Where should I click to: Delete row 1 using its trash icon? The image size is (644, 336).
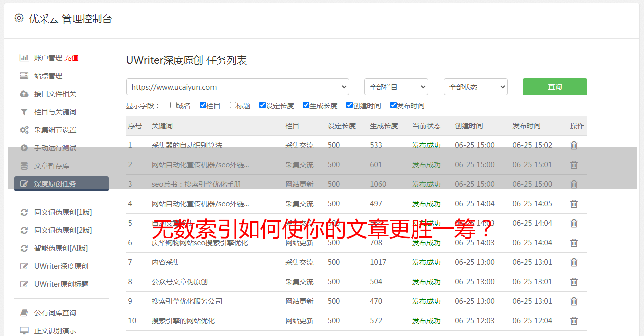[x=574, y=145]
